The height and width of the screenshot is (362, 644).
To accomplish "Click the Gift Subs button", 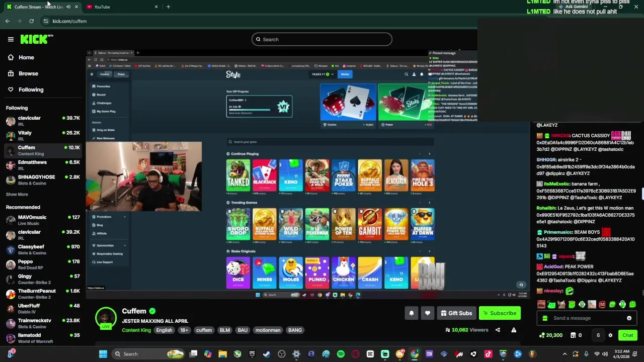I will pos(457,313).
